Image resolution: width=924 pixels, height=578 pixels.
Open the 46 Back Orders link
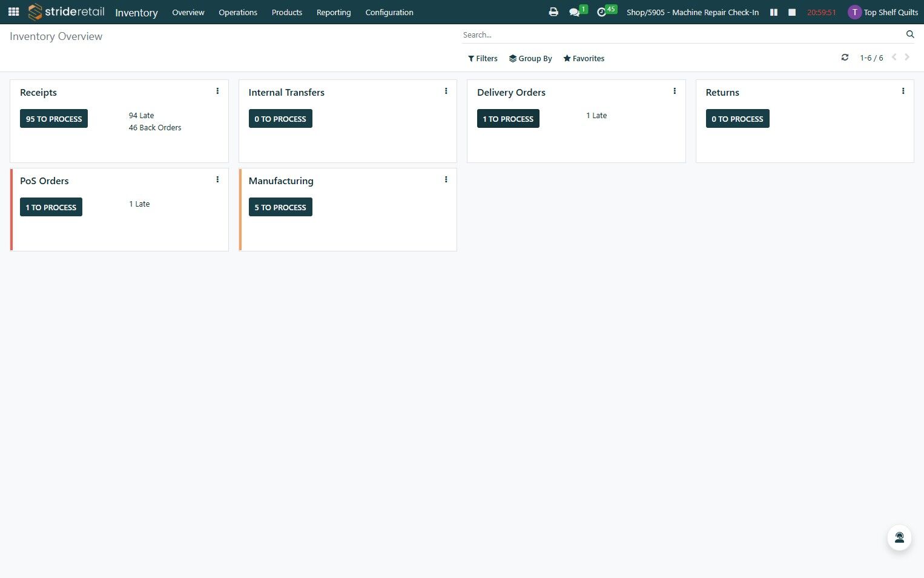tap(155, 128)
